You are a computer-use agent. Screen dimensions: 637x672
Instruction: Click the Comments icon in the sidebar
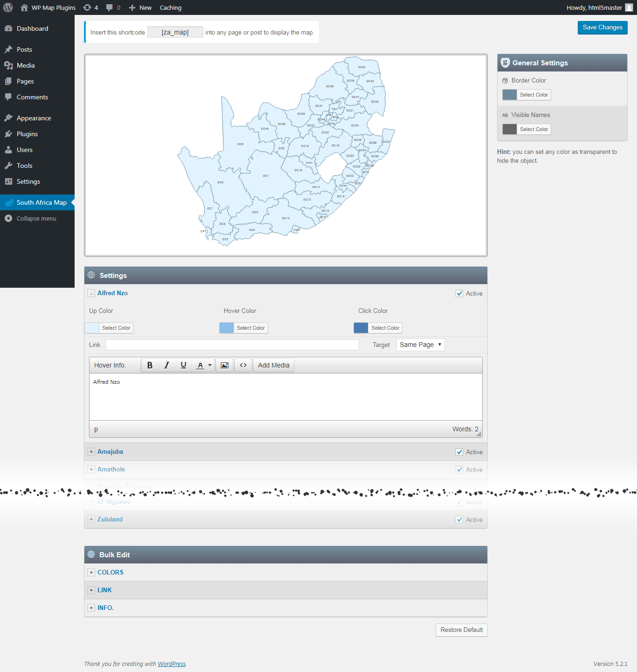pyautogui.click(x=8, y=97)
